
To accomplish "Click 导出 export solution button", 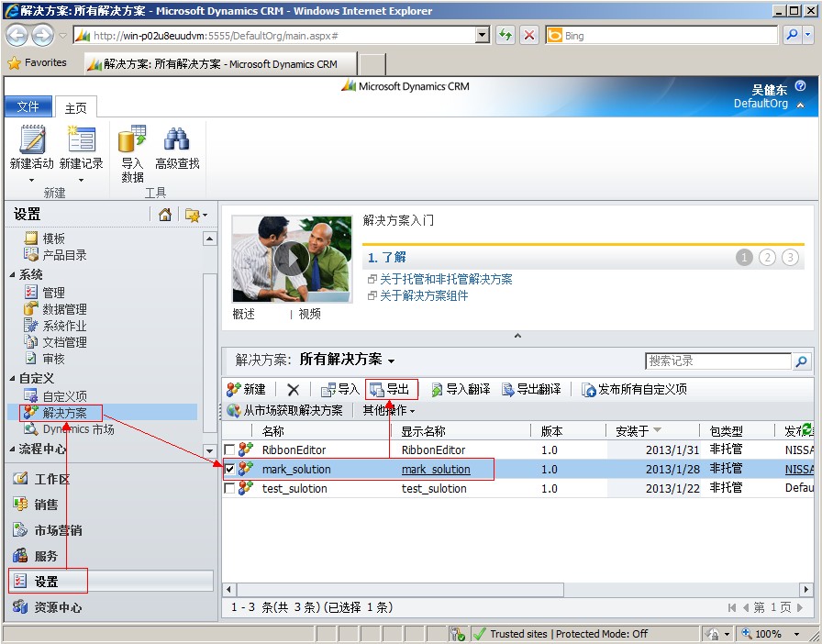I will click(390, 389).
